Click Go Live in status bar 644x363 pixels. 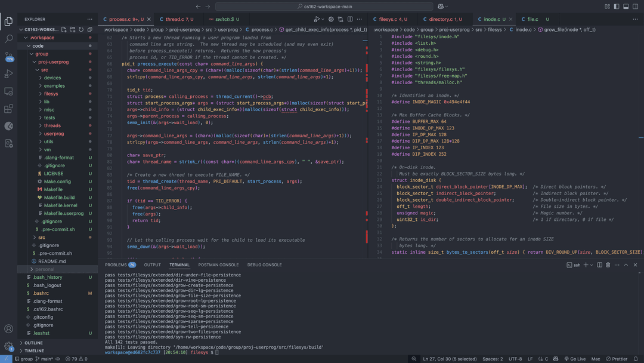[574, 359]
